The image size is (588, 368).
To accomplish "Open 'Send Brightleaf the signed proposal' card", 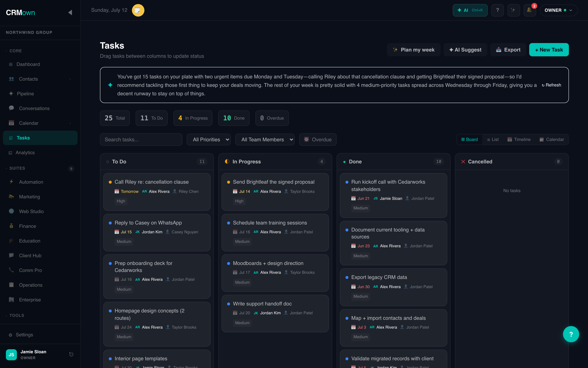I will pos(275,192).
